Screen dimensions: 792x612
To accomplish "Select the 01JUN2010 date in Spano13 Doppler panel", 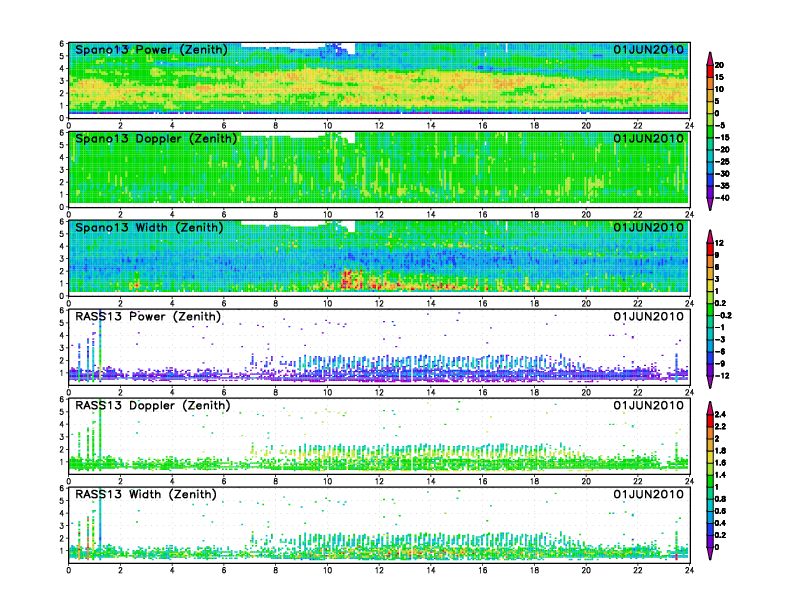I will (649, 138).
